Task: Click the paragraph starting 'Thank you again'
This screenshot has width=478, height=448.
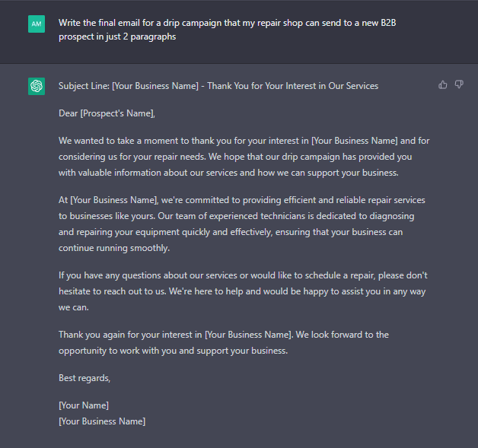Action: click(224, 342)
